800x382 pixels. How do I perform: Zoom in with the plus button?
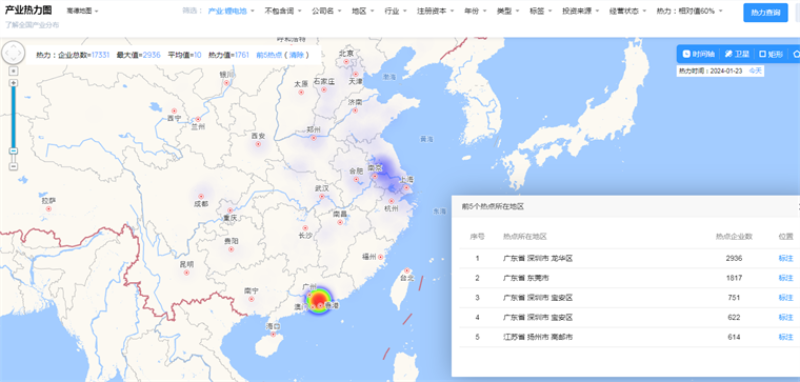(14, 83)
